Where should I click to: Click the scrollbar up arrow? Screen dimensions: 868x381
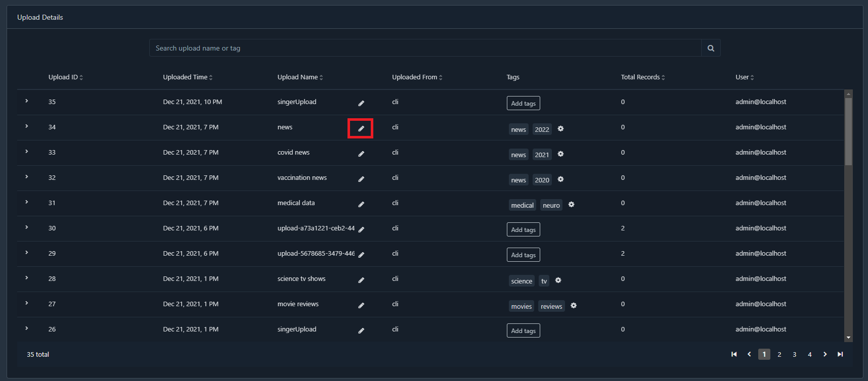(848, 93)
